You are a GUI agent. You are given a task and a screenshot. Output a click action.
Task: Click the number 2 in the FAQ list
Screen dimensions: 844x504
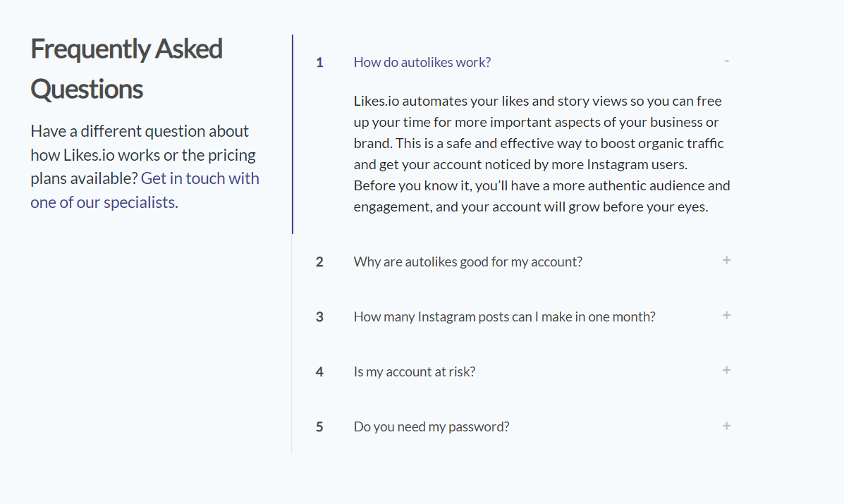coord(319,262)
